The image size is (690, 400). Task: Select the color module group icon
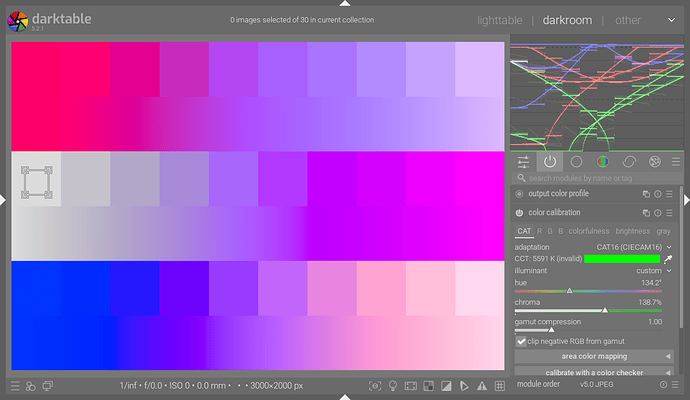pyautogui.click(x=603, y=161)
